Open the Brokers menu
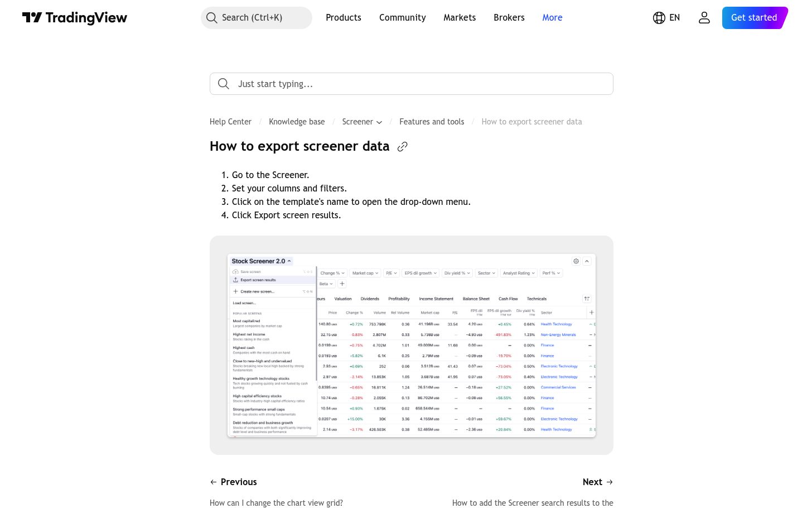Image resolution: width=812 pixels, height=508 pixels. tap(509, 18)
